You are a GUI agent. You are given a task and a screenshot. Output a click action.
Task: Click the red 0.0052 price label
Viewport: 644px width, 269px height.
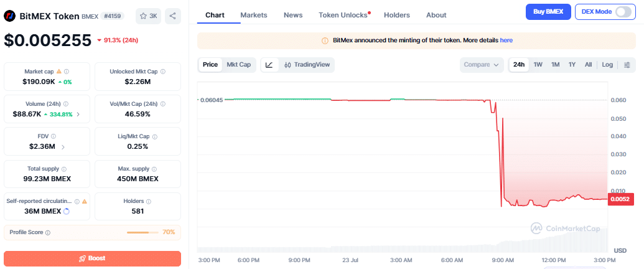(x=622, y=199)
